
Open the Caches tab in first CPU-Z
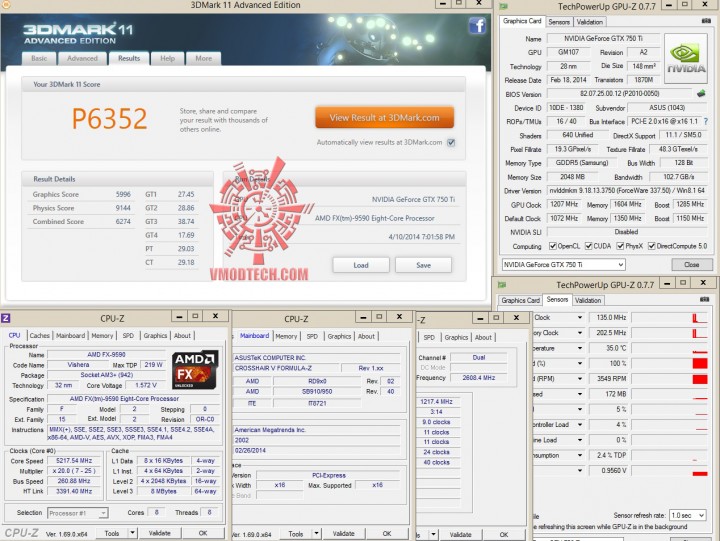pos(39,336)
